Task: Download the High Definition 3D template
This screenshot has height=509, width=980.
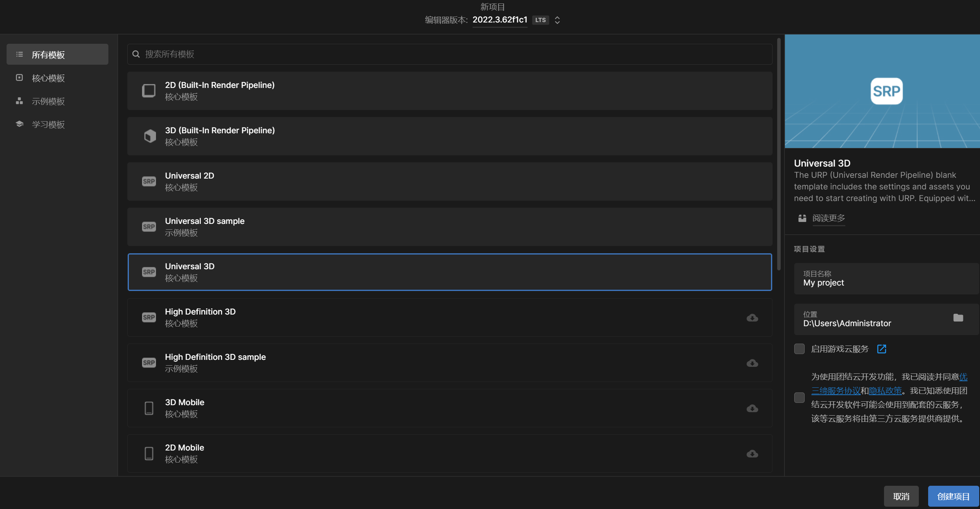Action: [x=752, y=318]
